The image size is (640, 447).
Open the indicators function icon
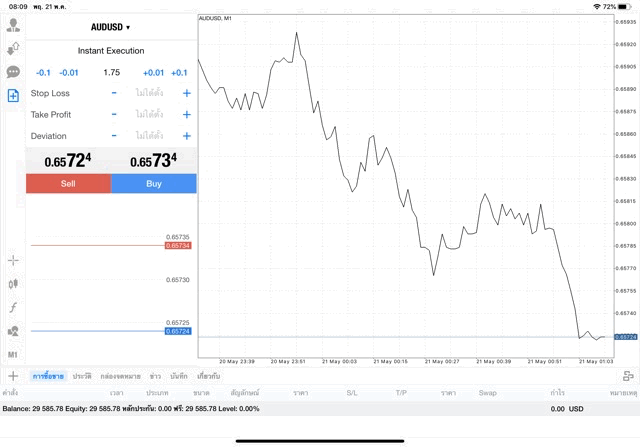13,308
